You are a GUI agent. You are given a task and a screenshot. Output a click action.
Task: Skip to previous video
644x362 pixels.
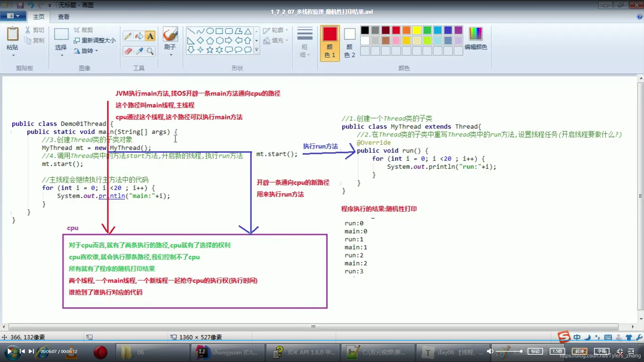click(x=22, y=351)
